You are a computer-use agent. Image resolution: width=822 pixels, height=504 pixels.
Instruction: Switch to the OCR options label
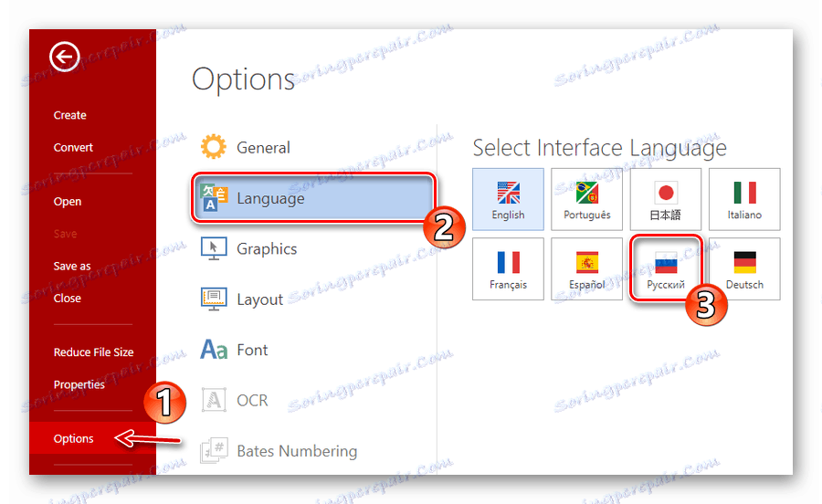252,400
